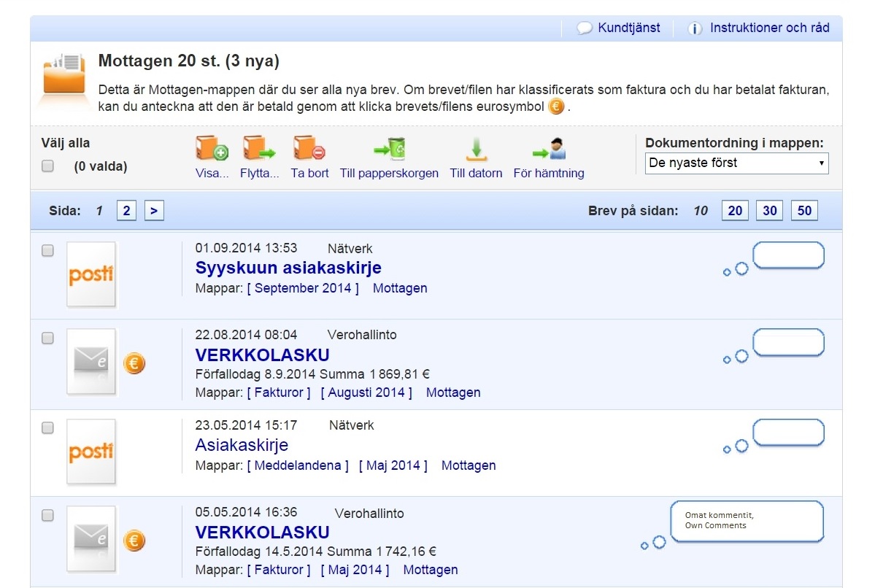Click the current 10 per page indicator

pyautogui.click(x=701, y=211)
